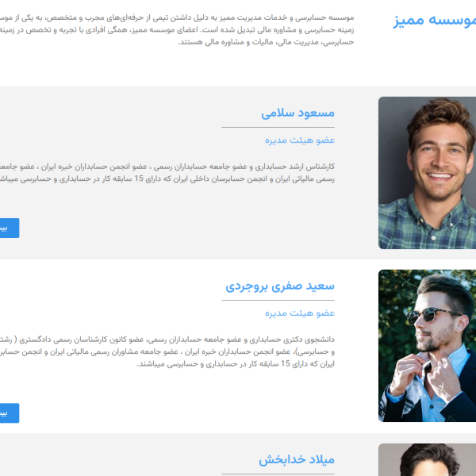Viewport: 476px width, 476px height.
Task: Click the موسسه ممیز section title
Action: (x=435, y=21)
